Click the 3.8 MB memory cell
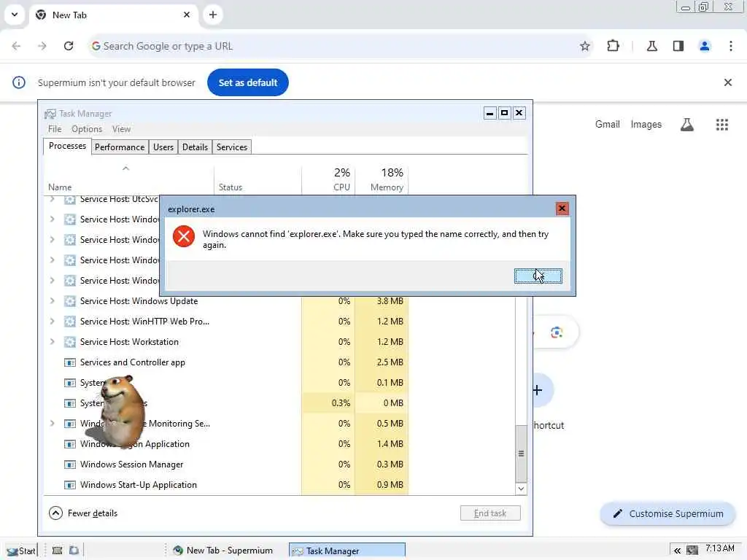Viewport: 747px width, 560px height. [382, 301]
